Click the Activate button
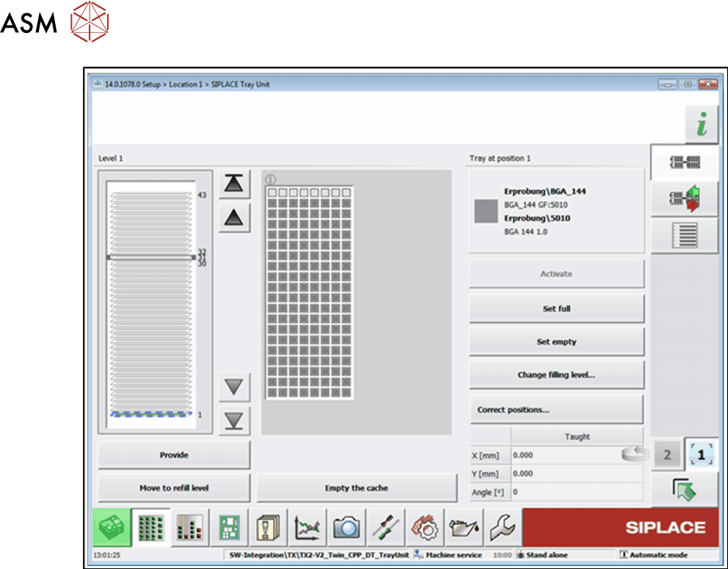This screenshot has height=569, width=728. [x=556, y=274]
